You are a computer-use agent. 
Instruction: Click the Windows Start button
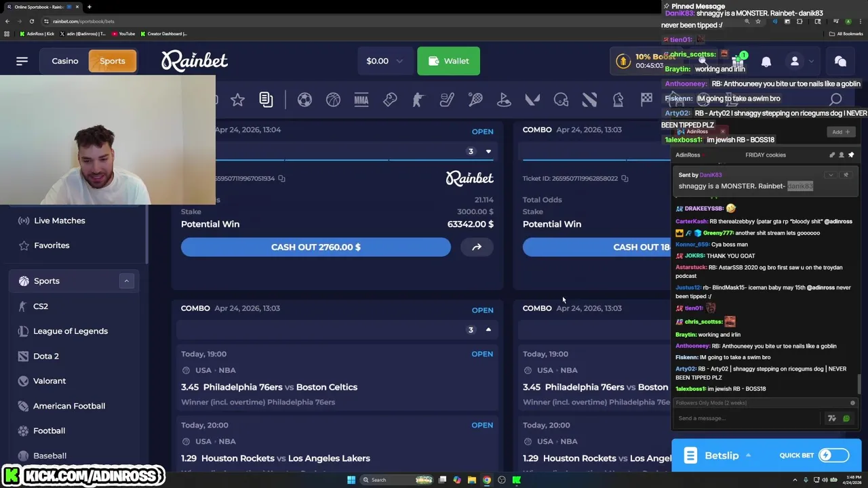(351, 480)
